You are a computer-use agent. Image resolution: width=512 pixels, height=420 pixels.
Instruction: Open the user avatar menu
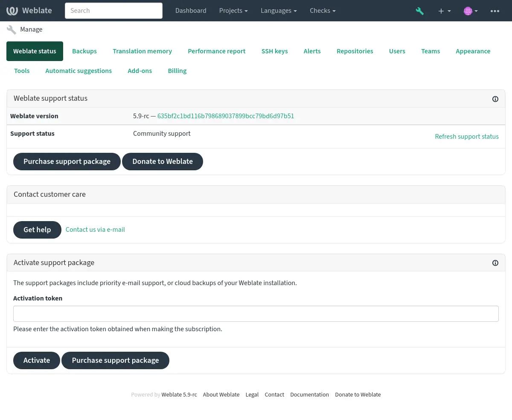[x=471, y=11]
